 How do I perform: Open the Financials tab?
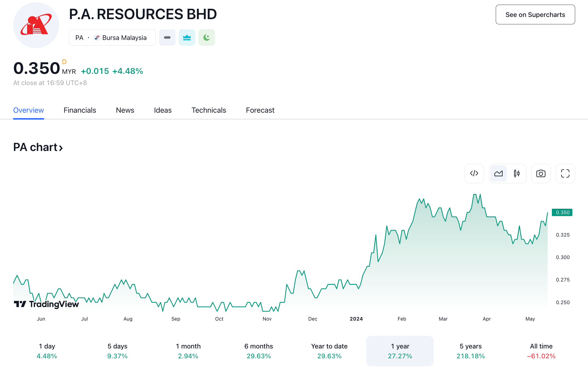tap(80, 110)
